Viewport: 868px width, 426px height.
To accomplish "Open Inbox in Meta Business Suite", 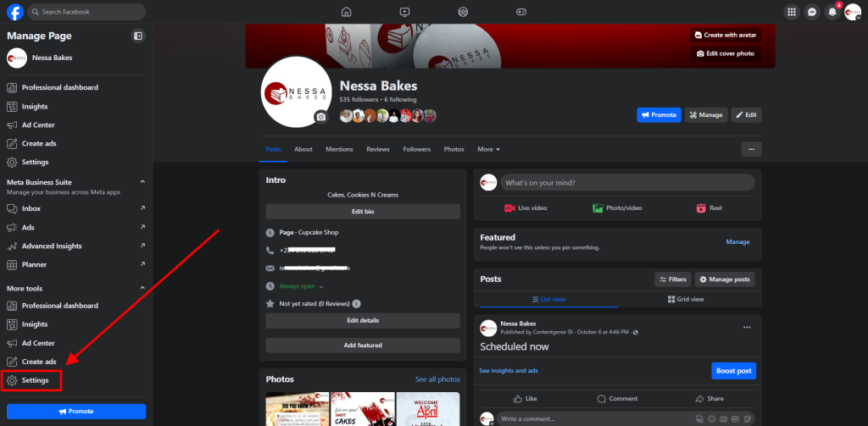I will click(75, 208).
